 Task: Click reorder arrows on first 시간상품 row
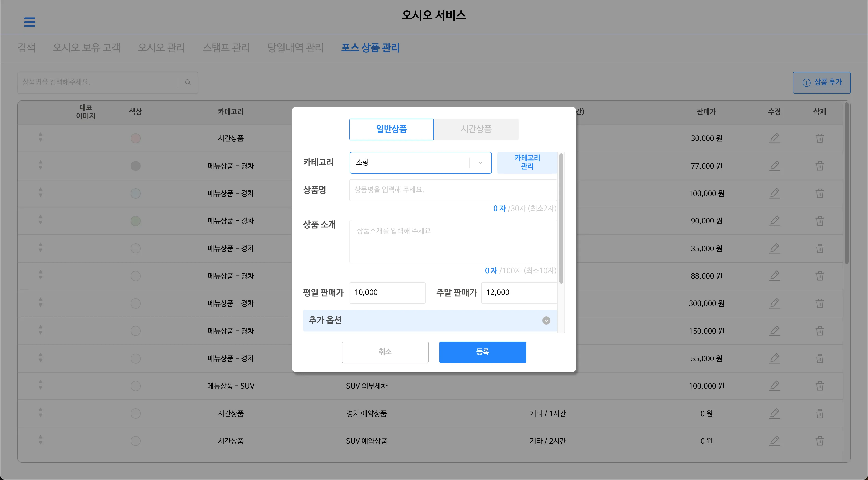pyautogui.click(x=40, y=137)
